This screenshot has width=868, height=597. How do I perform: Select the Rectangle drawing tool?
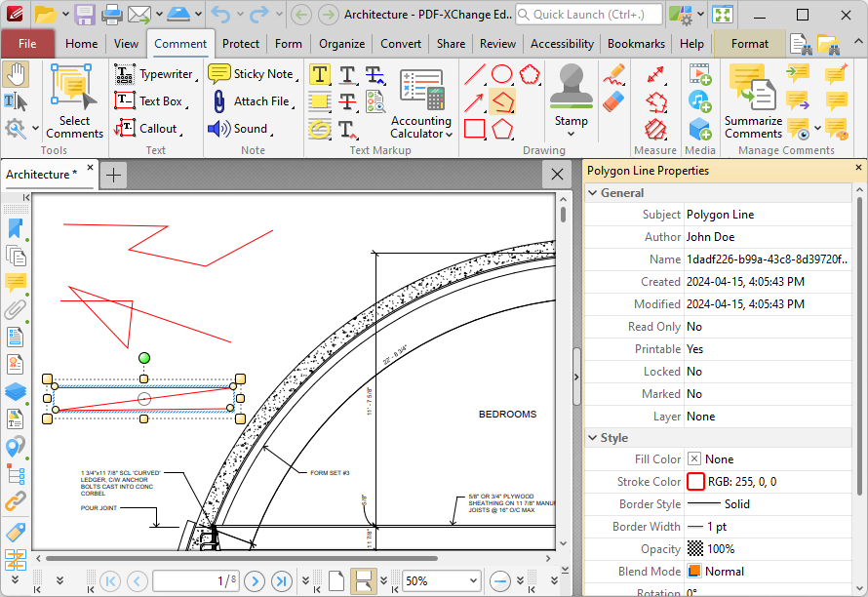point(475,129)
